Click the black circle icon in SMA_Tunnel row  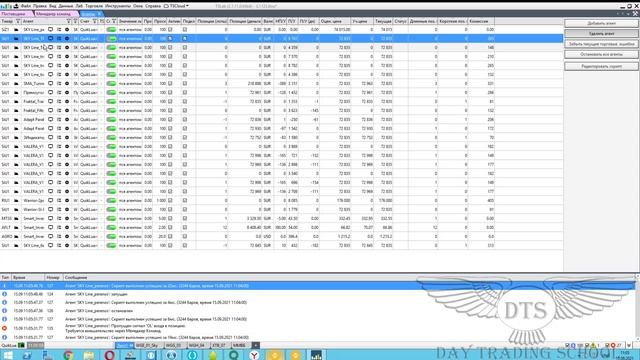(67, 84)
